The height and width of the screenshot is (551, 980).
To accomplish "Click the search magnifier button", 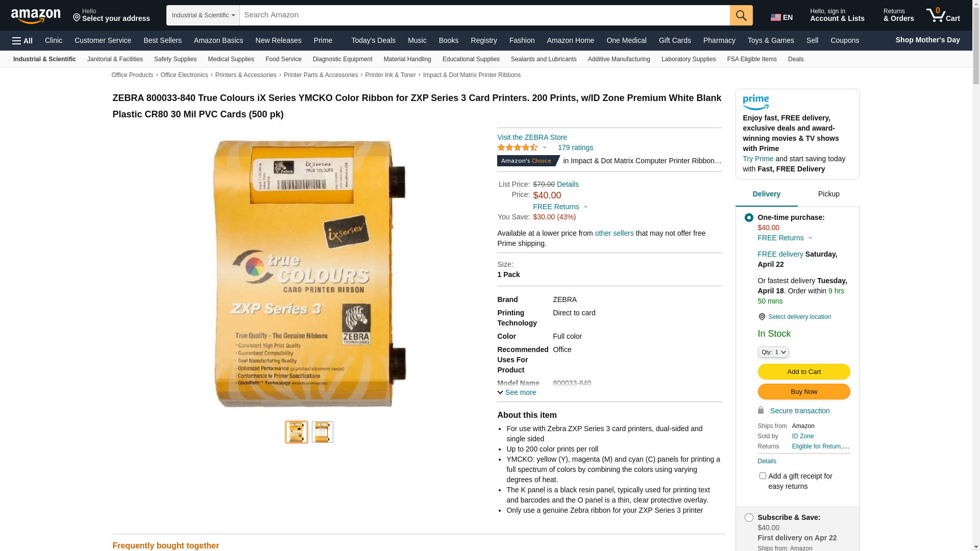I will point(741,15).
